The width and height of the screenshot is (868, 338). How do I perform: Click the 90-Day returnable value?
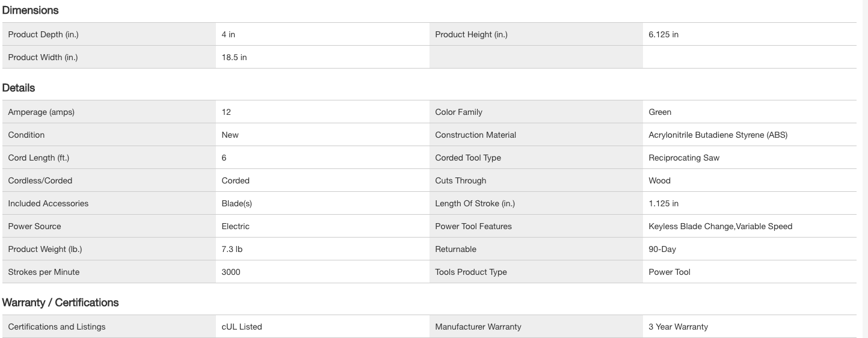pos(662,250)
